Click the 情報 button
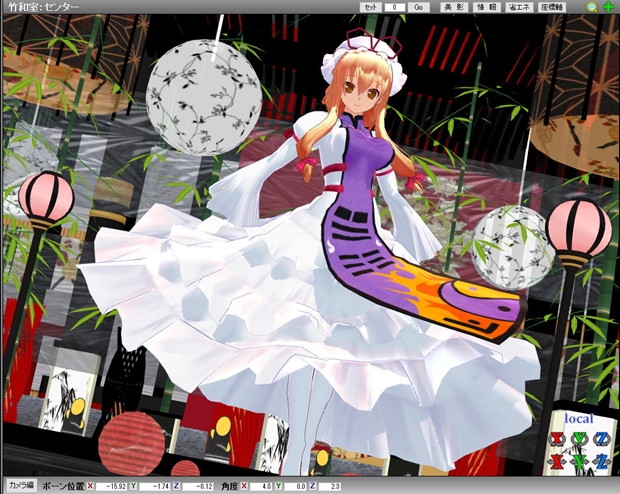This screenshot has height=494, width=620. click(487, 7)
